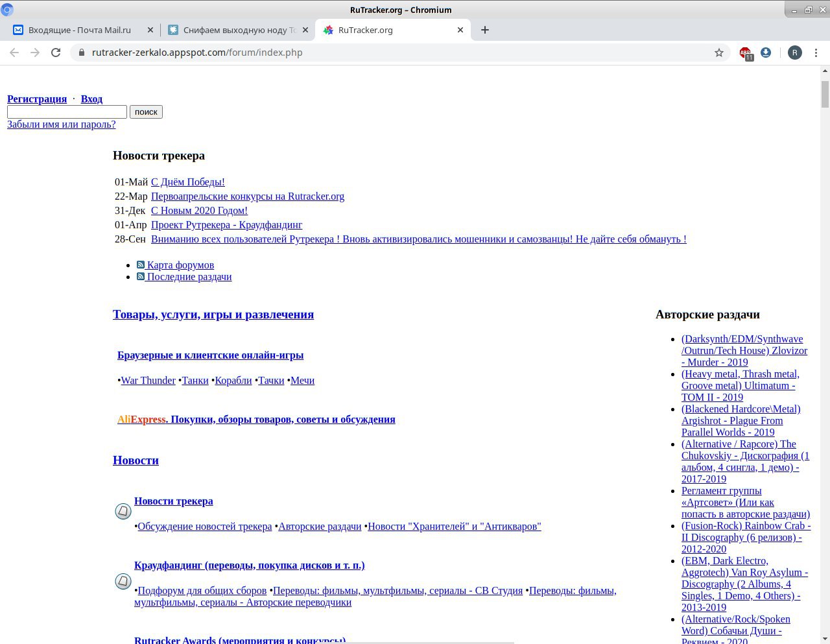The width and height of the screenshot is (830, 644).
Task: Bookmark this page with the star icon
Action: [x=718, y=53]
